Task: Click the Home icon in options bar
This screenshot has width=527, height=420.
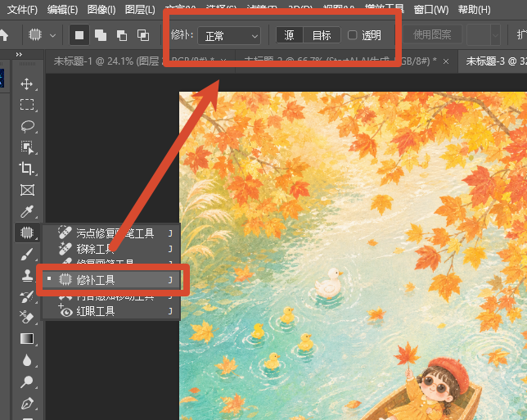Action: click(3, 34)
